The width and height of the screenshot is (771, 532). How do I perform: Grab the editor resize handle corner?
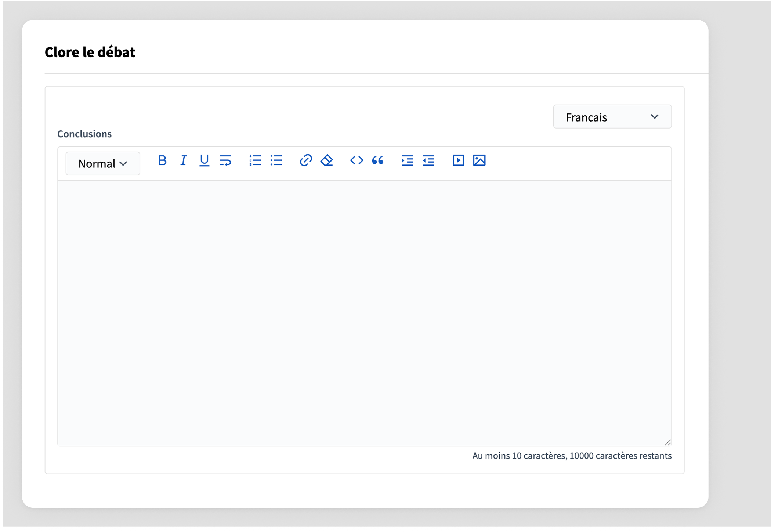point(667,442)
